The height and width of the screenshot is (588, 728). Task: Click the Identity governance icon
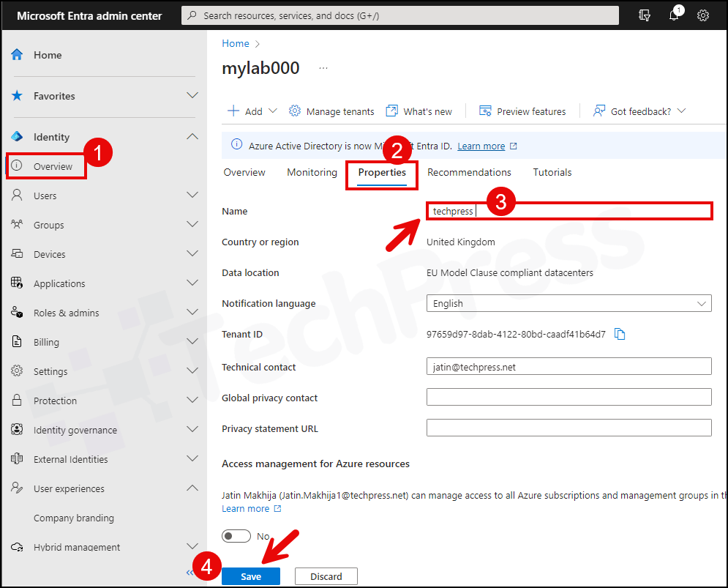click(x=17, y=429)
